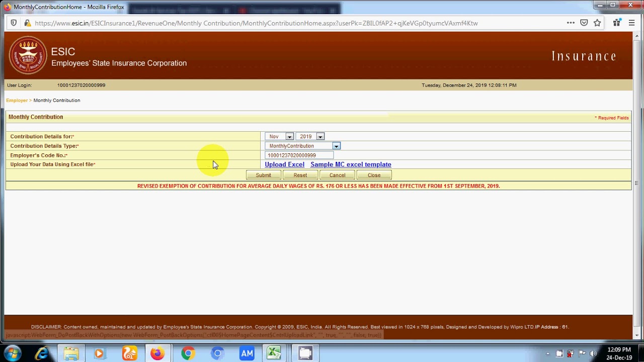Screen dimensions: 644x362
Task: Launch Internet Explorer from taskbar
Action: (42, 353)
